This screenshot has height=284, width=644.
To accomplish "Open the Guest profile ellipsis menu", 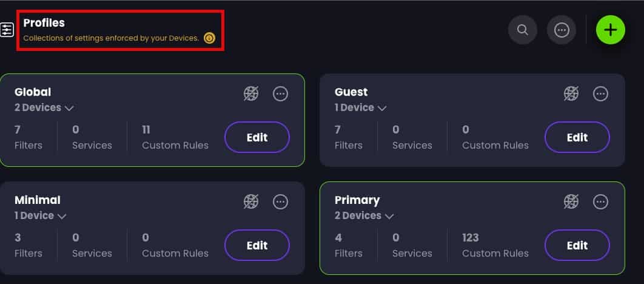I will click(600, 93).
